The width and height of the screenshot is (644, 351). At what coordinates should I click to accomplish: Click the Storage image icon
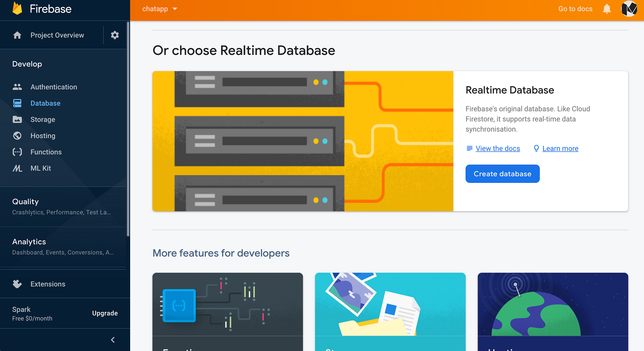click(x=17, y=119)
